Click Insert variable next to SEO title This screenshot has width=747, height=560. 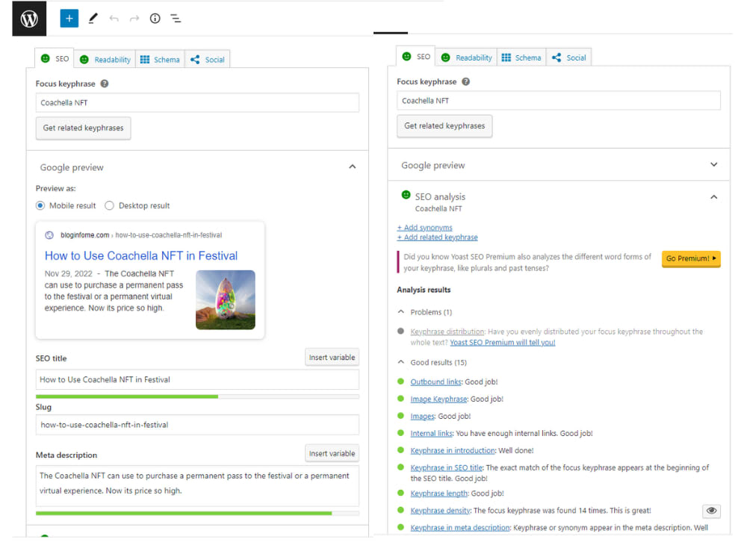coord(332,358)
